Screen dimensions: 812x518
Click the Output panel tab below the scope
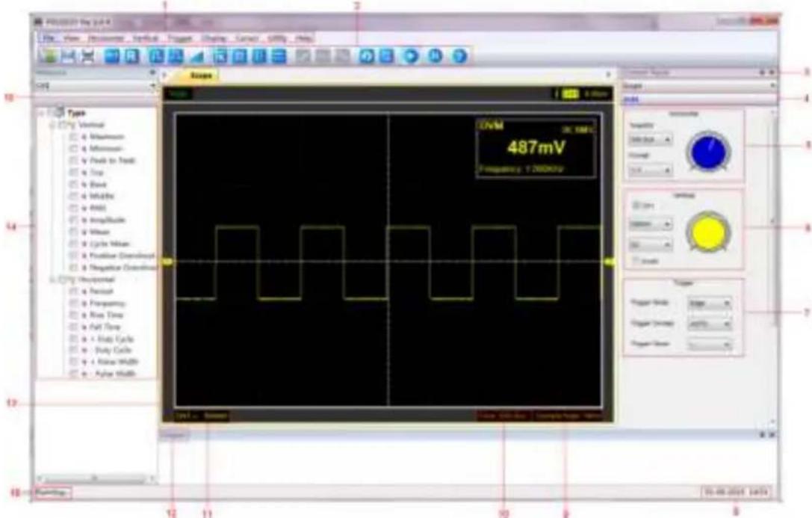click(x=173, y=436)
